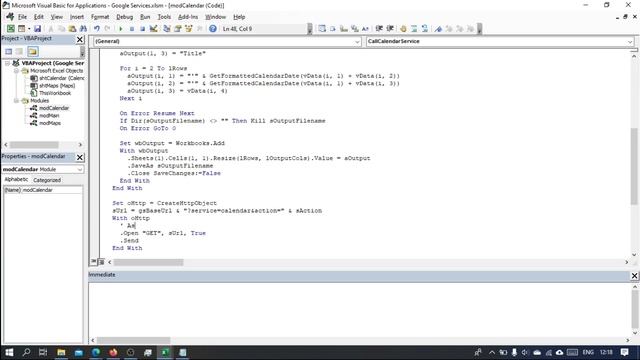Open the Tools menu

click(164, 17)
